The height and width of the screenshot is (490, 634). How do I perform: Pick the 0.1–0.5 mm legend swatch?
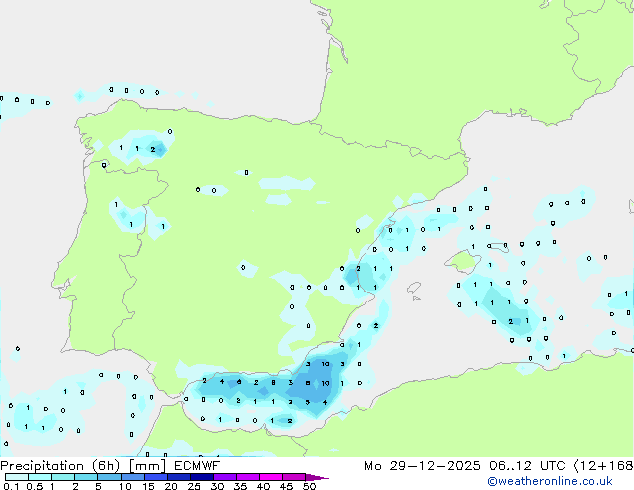[17, 477]
